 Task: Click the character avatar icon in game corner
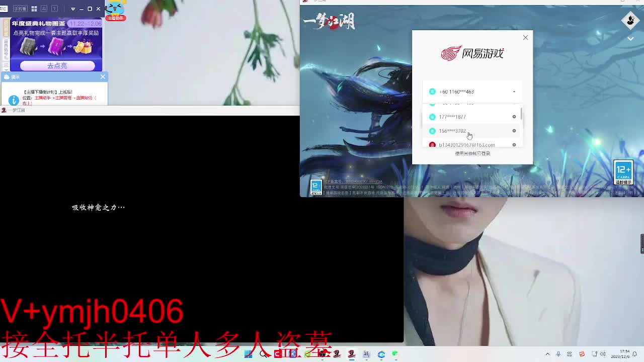click(x=630, y=20)
